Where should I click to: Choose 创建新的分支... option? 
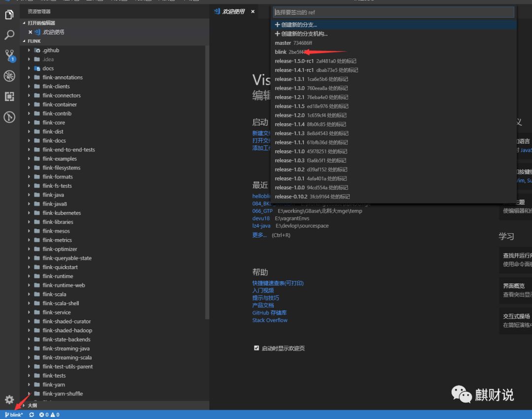point(394,25)
